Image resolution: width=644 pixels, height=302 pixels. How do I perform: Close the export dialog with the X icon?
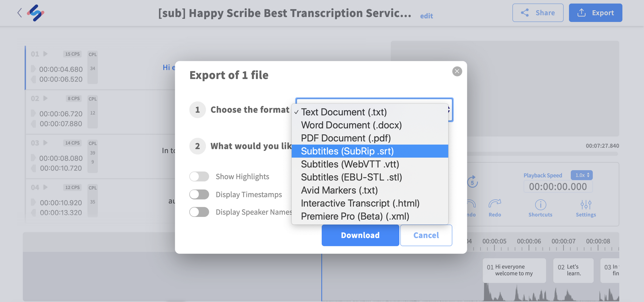tap(457, 71)
